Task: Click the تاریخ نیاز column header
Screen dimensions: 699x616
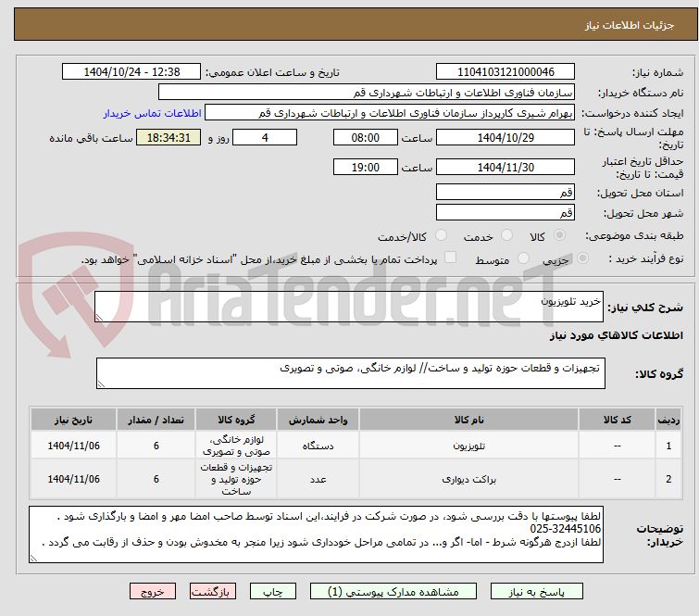Action: (x=73, y=420)
